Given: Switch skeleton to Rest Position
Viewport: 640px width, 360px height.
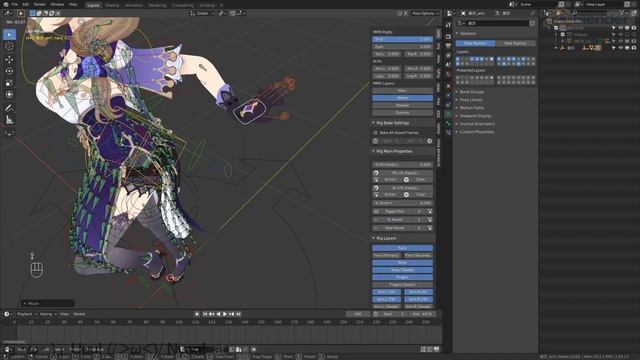Looking at the screenshot, I should coord(515,43).
